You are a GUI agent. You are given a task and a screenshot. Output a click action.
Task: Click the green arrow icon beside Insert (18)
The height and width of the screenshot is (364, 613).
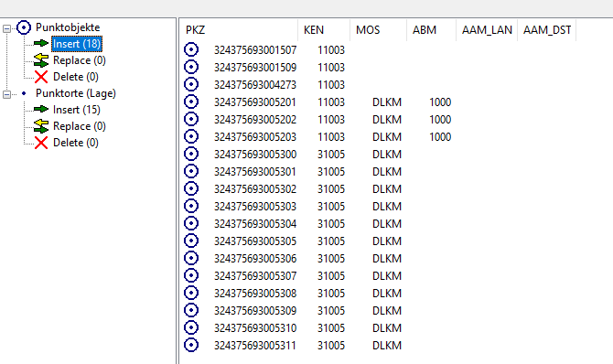pyautogui.click(x=41, y=43)
